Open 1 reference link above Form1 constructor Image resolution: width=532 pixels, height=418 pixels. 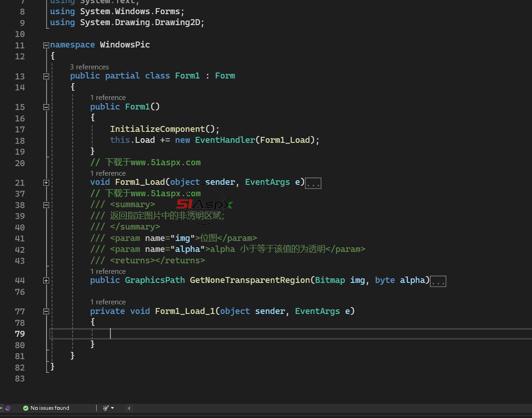(x=108, y=98)
